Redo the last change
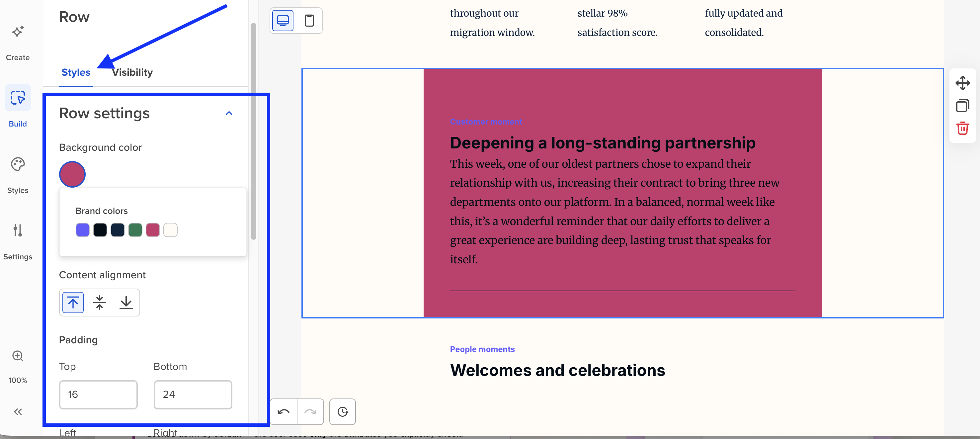Image resolution: width=980 pixels, height=439 pixels. point(310,412)
